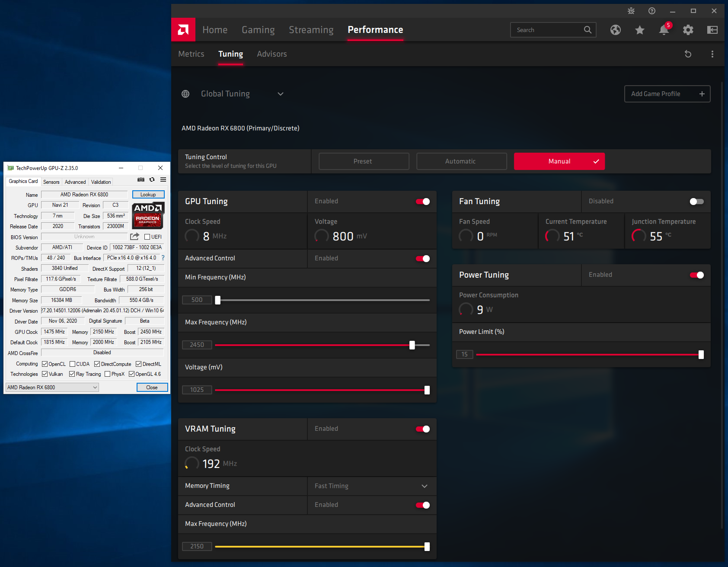Click the AMD logo icon

(183, 29)
